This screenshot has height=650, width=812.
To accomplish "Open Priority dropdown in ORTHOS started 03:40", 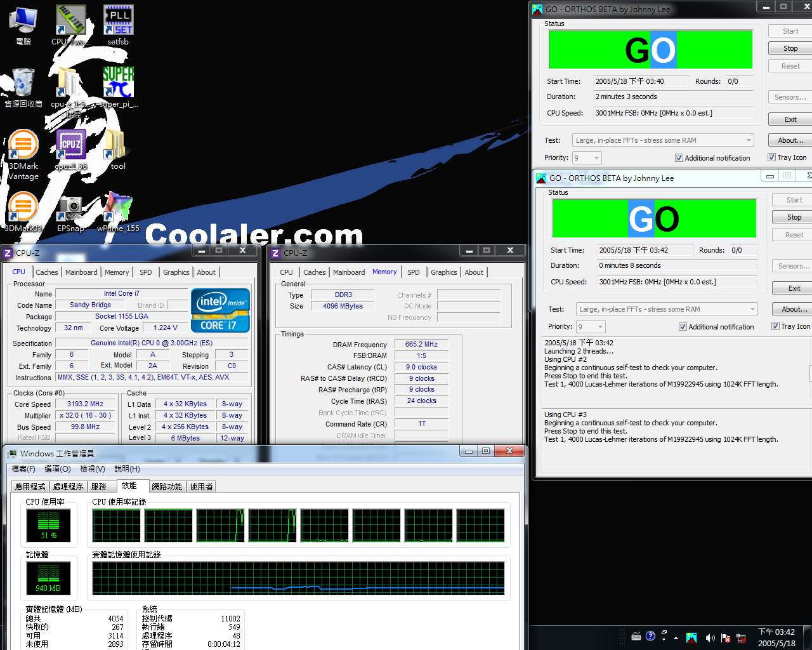I will [x=587, y=158].
